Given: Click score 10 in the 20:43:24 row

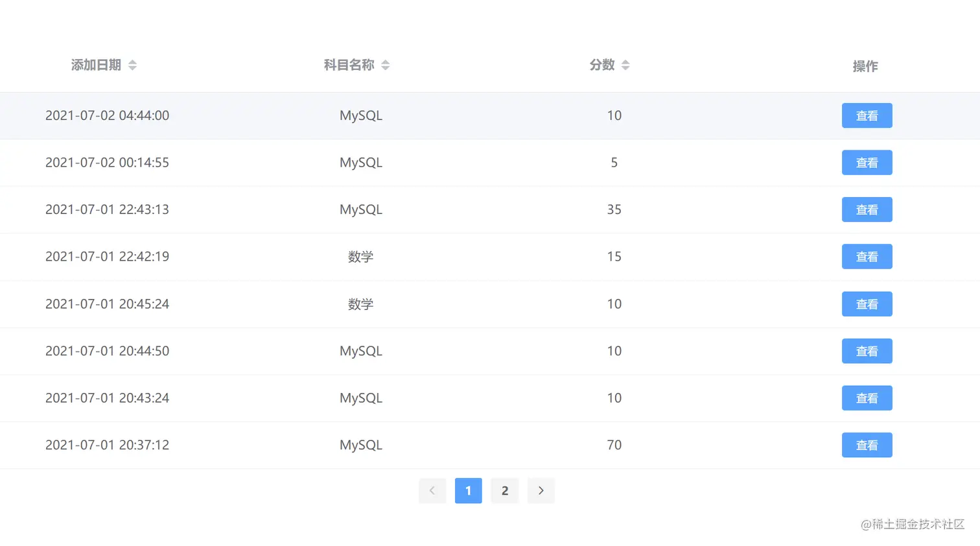Looking at the screenshot, I should 614,398.
